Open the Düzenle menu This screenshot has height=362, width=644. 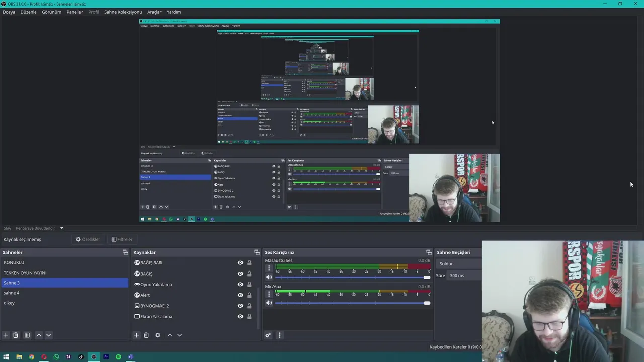(x=28, y=12)
